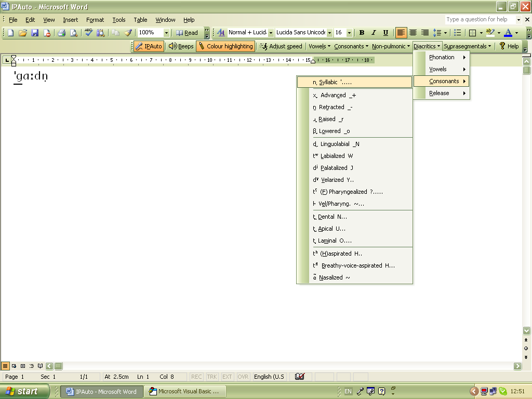Click the Research pane icon
Viewport: 532px width, 399px height.
click(x=100, y=32)
